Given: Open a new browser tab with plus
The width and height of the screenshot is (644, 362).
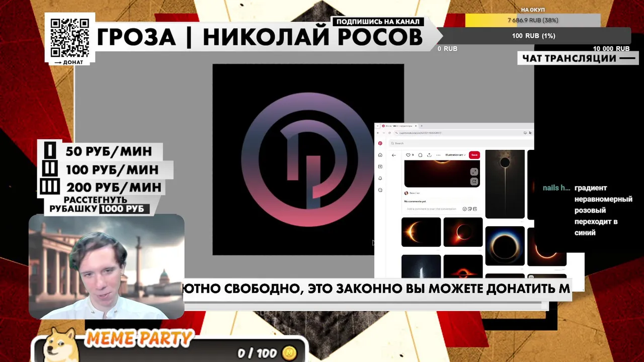Looking at the screenshot, I should [x=422, y=126].
